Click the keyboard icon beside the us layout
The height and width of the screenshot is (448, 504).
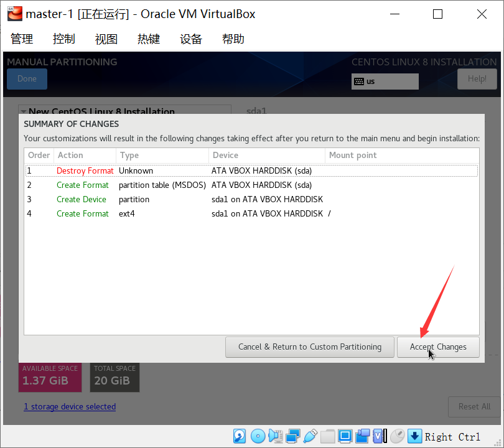359,82
